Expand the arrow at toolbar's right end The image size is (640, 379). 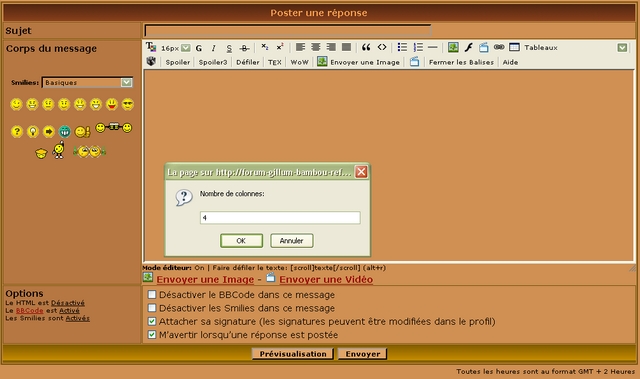622,48
